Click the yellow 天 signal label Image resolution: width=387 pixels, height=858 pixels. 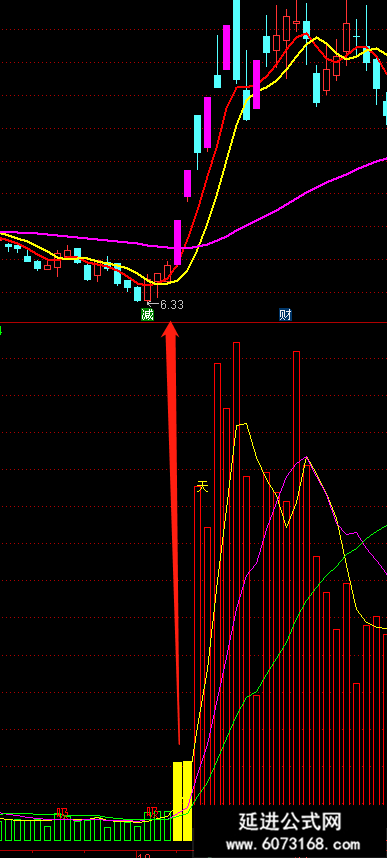(203, 486)
